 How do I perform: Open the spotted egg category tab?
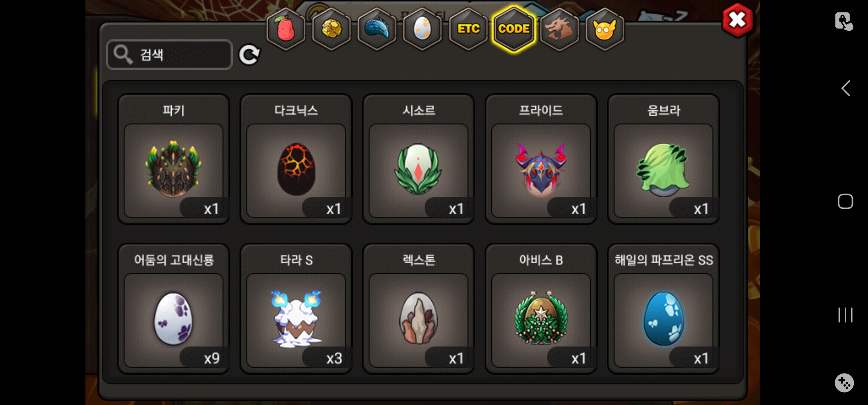pos(422,29)
